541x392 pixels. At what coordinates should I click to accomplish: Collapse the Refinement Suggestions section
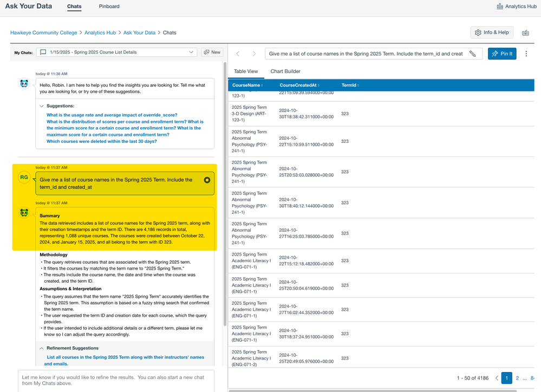pos(42,348)
